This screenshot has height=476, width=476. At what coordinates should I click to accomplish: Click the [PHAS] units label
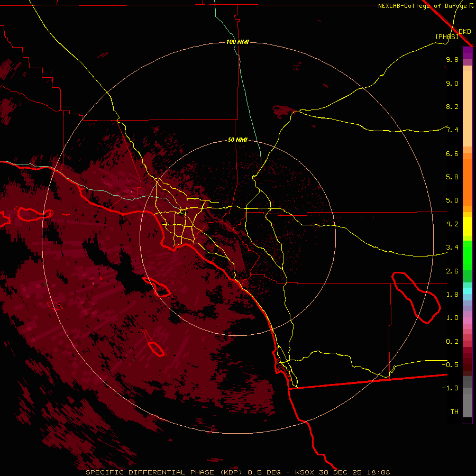pyautogui.click(x=447, y=36)
